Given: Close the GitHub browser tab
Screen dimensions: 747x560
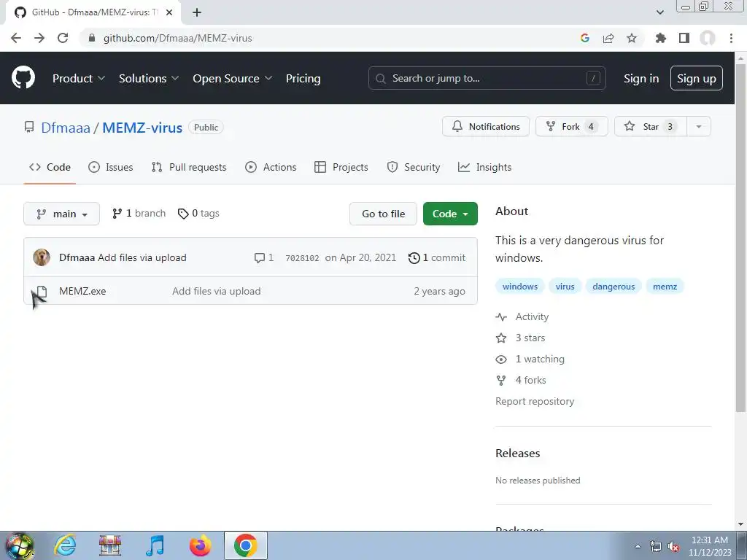Looking at the screenshot, I should [x=169, y=12].
